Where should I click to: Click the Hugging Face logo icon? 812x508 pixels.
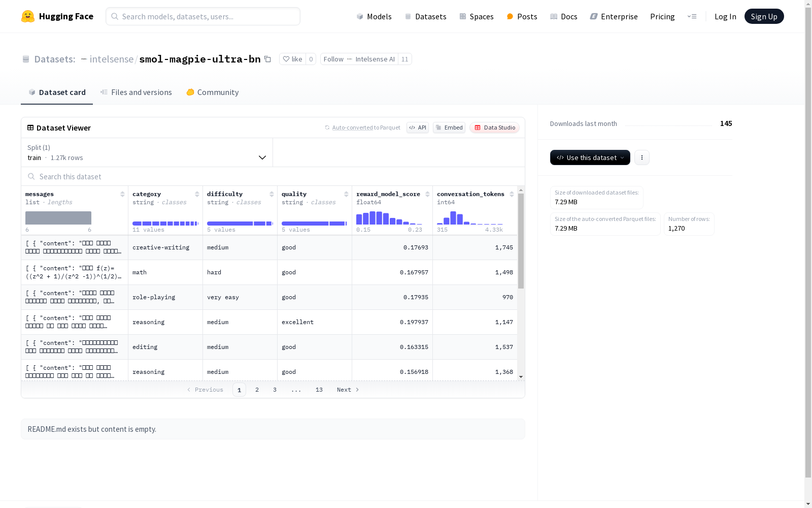[28, 16]
